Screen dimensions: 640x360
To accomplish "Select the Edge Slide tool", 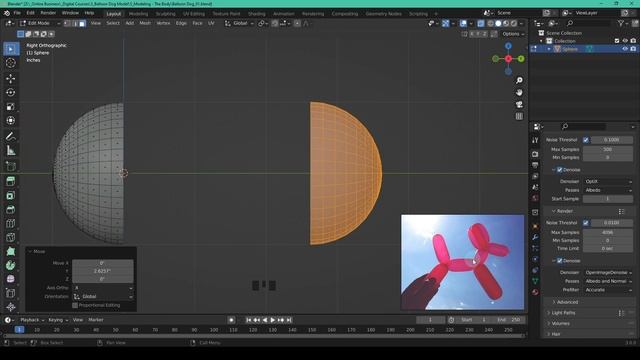I will [11, 293].
